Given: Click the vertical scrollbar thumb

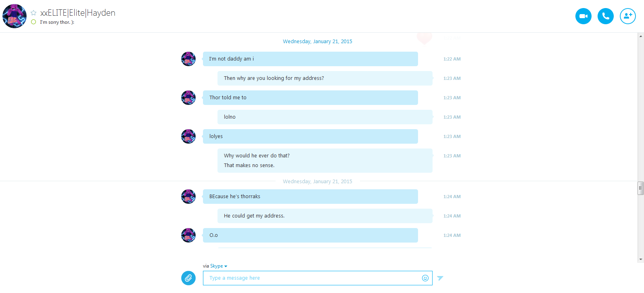Looking at the screenshot, I should click(640, 188).
